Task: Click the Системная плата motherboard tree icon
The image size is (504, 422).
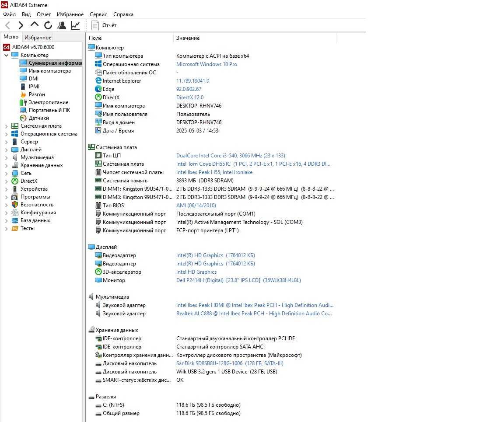Action: pyautogui.click(x=15, y=126)
